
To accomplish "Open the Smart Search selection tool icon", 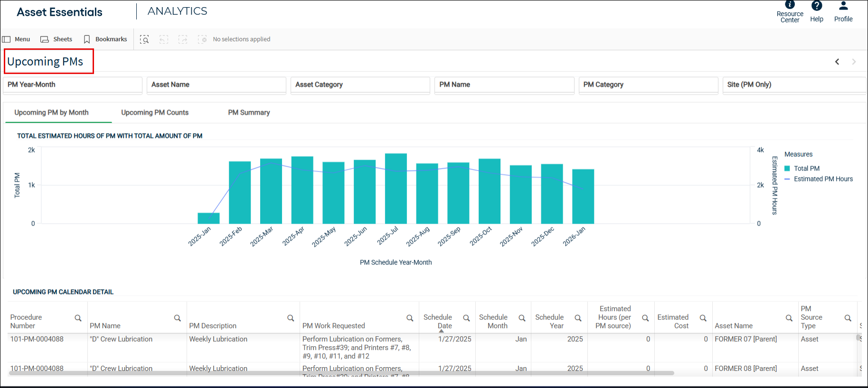I will click(x=144, y=39).
